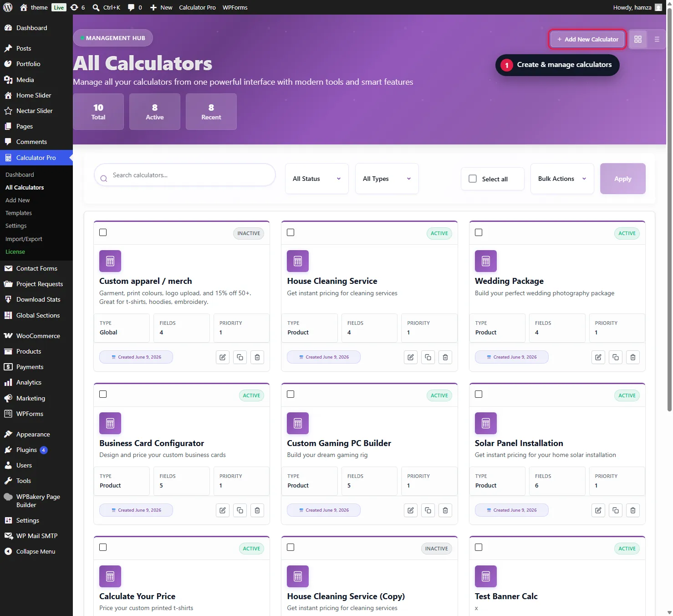Select the Test Banner Calc card checkbox
This screenshot has height=616, width=673.
479,547
